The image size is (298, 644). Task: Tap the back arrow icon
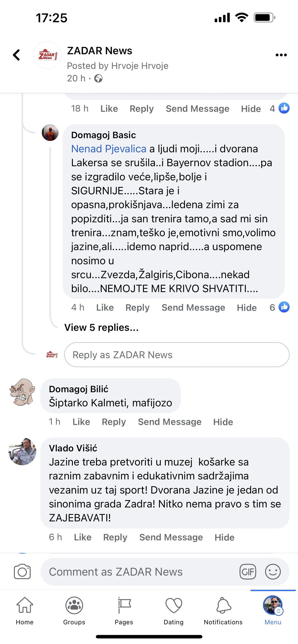pos(16,55)
